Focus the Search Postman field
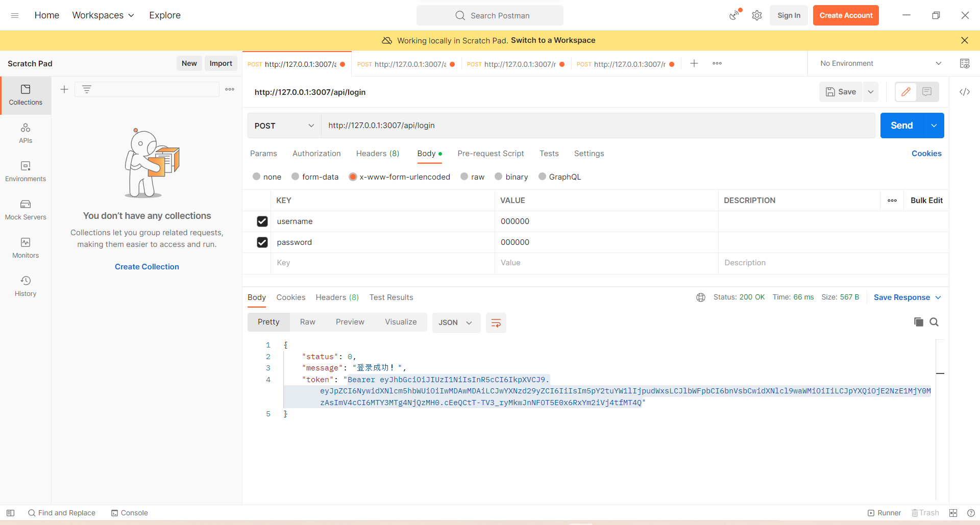 (490, 15)
